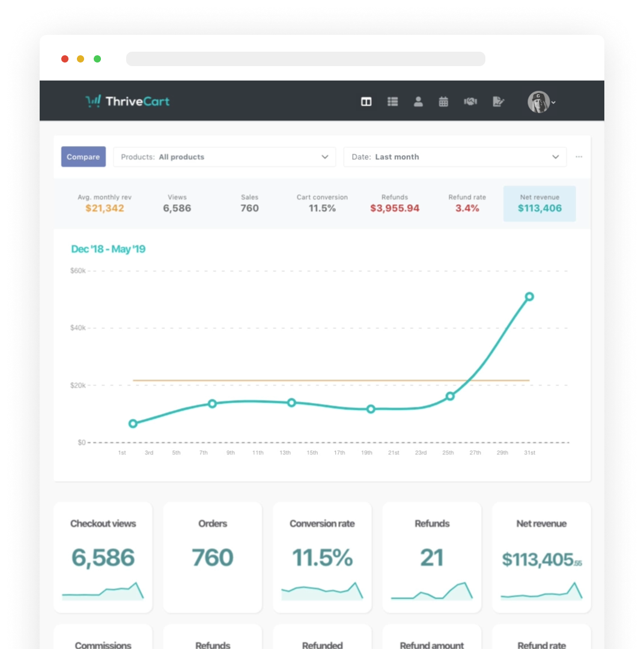Screen dimensions: 644x649
Task: Click the ThriveCart logo
Action: click(127, 102)
